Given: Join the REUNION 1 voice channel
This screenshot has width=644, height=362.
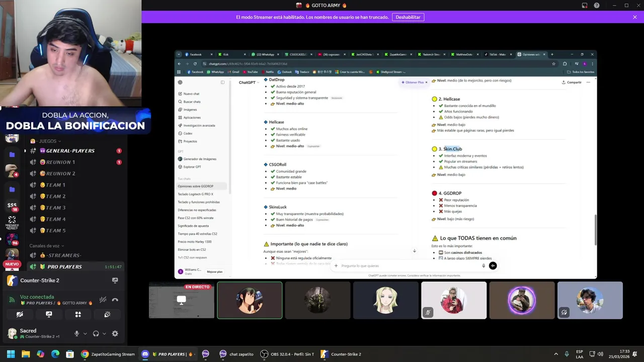Looking at the screenshot, I should [74, 162].
